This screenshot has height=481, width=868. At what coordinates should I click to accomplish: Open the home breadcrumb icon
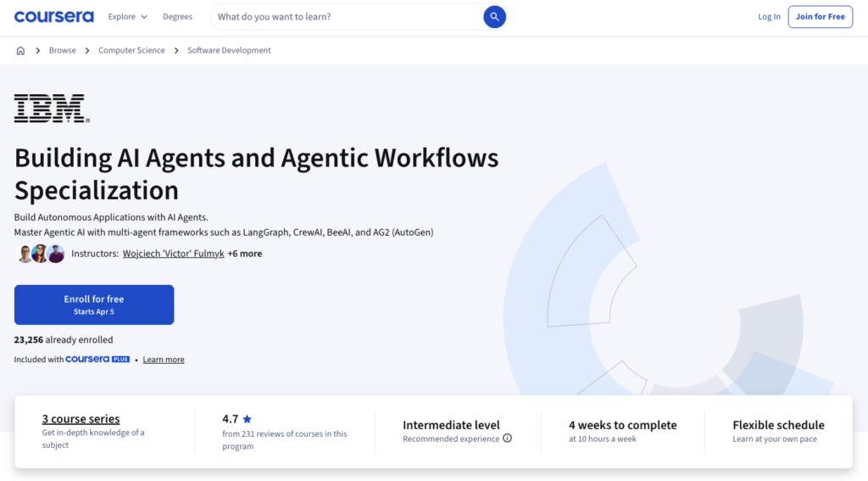[20, 50]
